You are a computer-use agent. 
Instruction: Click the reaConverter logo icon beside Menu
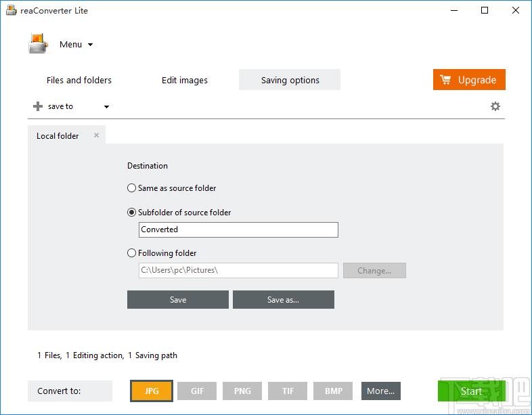[38, 43]
